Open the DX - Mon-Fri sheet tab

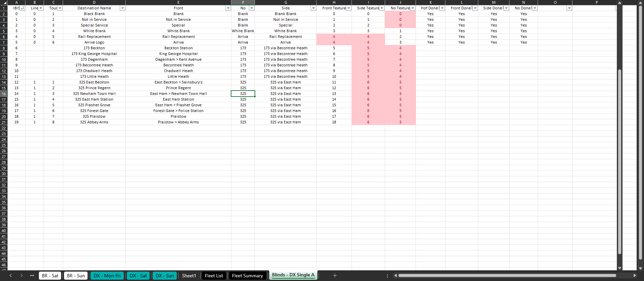pos(107,276)
